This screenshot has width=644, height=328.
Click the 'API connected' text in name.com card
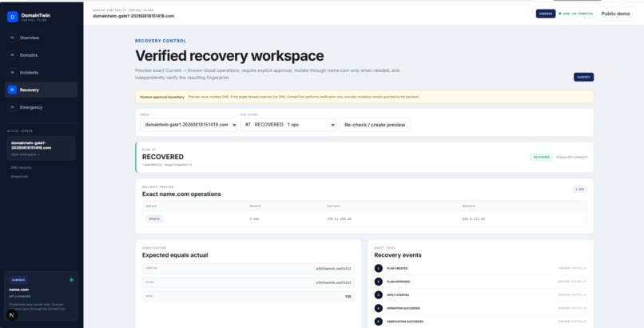point(19,296)
